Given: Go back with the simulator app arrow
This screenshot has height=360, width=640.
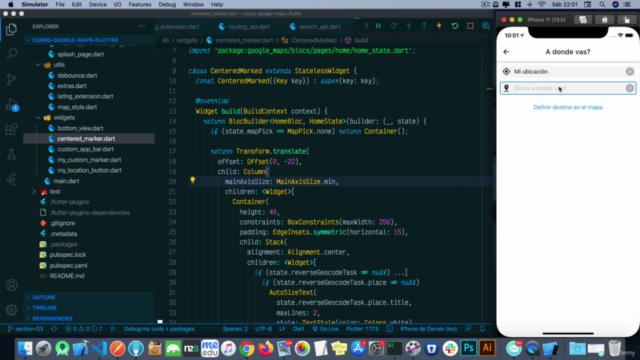Looking at the screenshot, I should tap(506, 52).
